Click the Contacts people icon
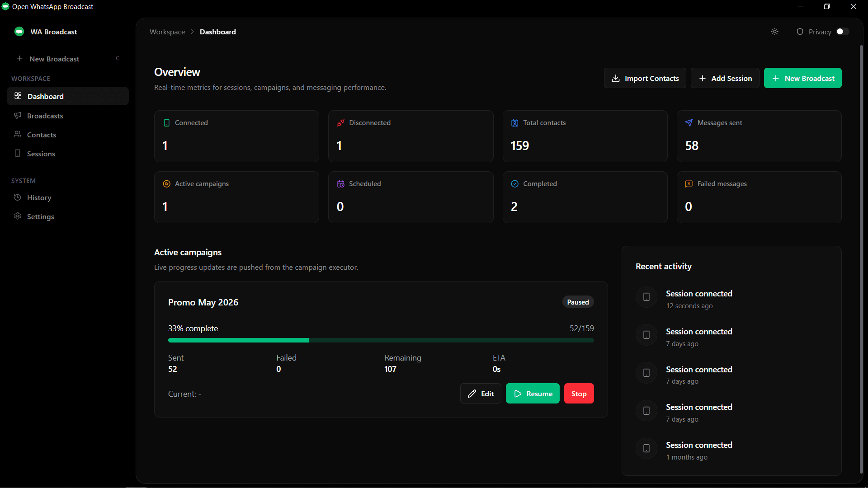This screenshot has width=868, height=488. (18, 134)
